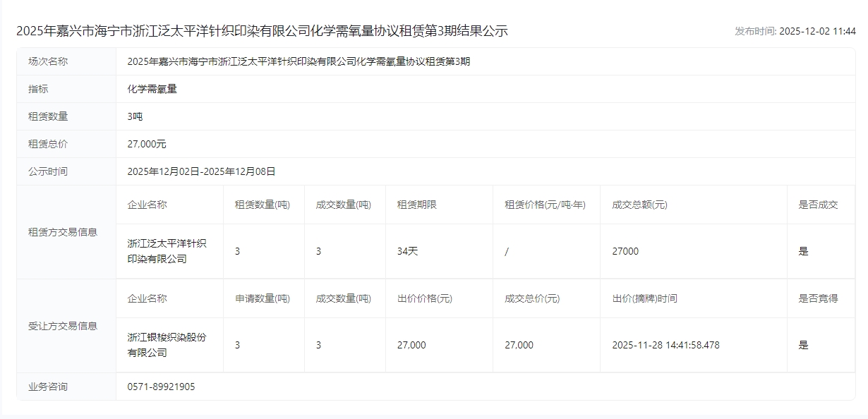Select the 成交总额(元) value 27000

pos(625,251)
